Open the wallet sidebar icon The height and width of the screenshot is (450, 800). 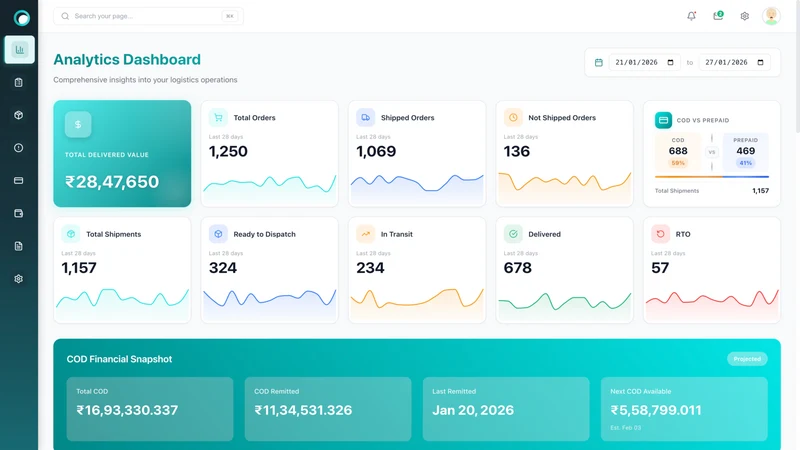point(19,213)
